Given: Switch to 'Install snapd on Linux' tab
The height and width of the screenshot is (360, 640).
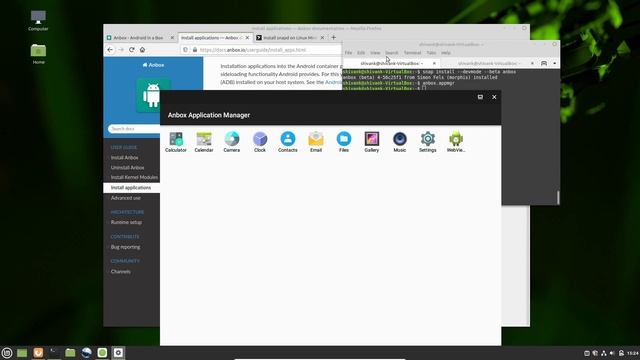Looking at the screenshot, I should [289, 38].
